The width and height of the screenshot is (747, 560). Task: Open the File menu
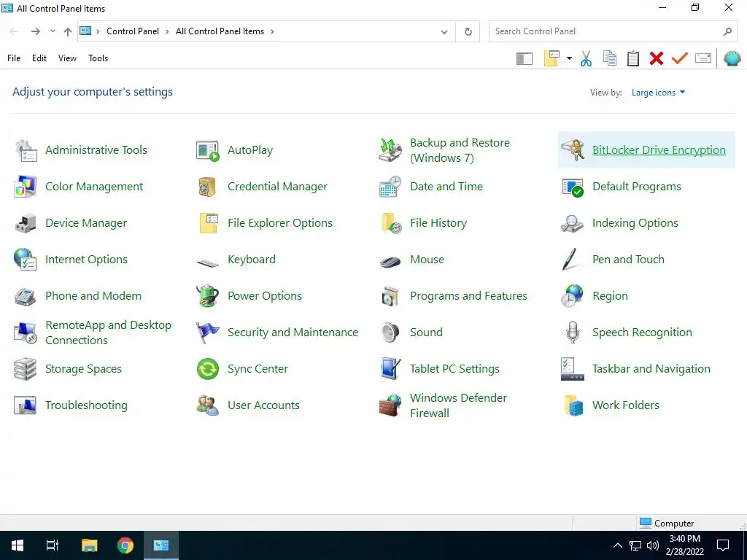click(14, 58)
